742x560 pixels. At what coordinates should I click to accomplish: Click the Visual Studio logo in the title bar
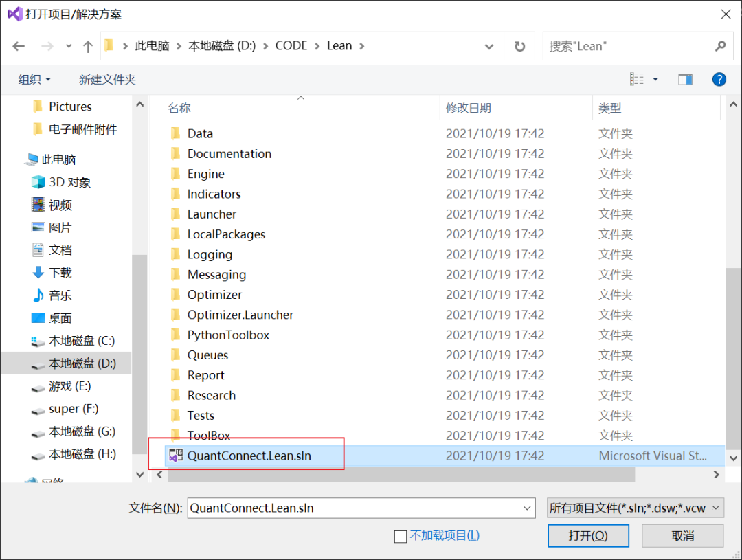click(14, 14)
